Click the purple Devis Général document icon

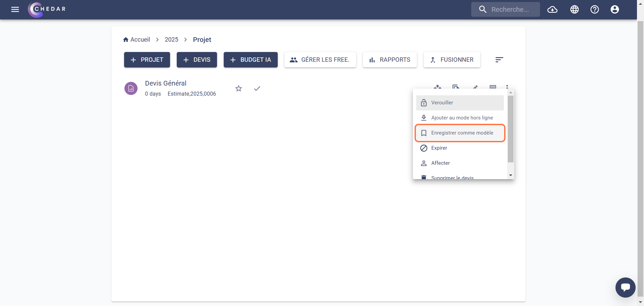131,89
